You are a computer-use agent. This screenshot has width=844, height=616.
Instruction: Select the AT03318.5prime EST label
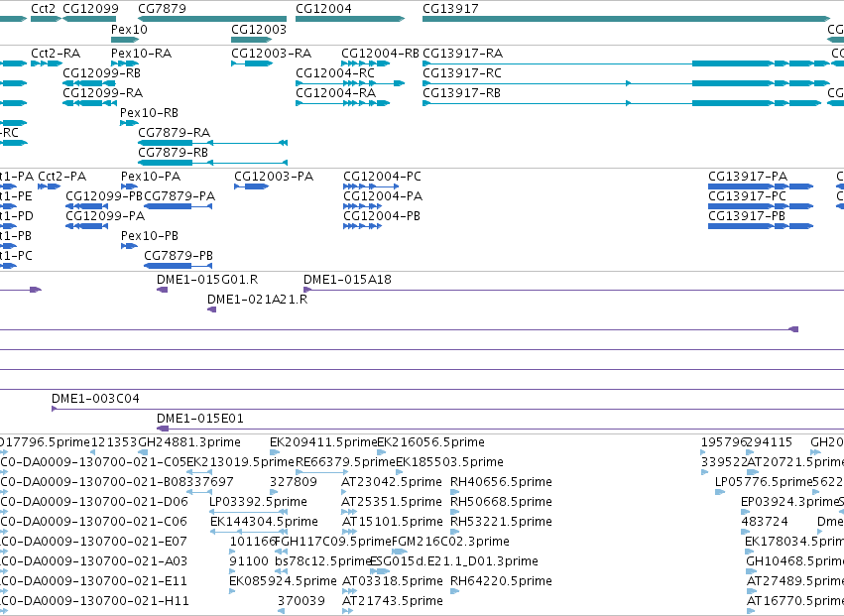coord(393,581)
